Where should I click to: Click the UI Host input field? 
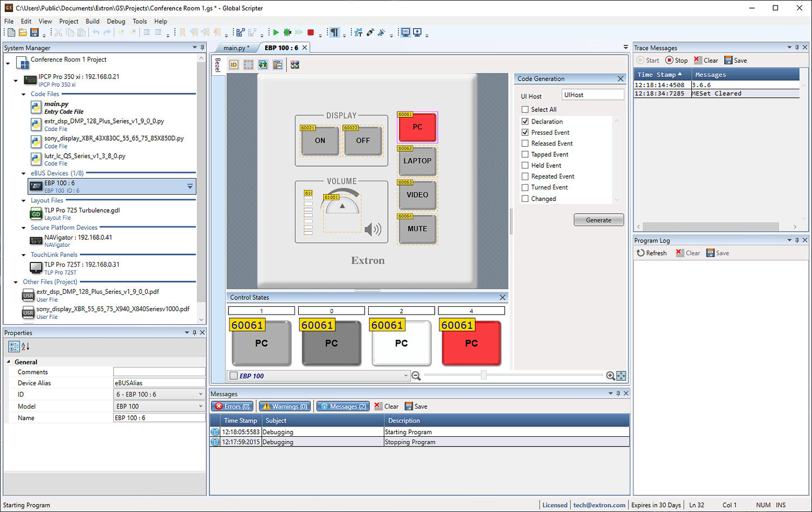point(593,95)
